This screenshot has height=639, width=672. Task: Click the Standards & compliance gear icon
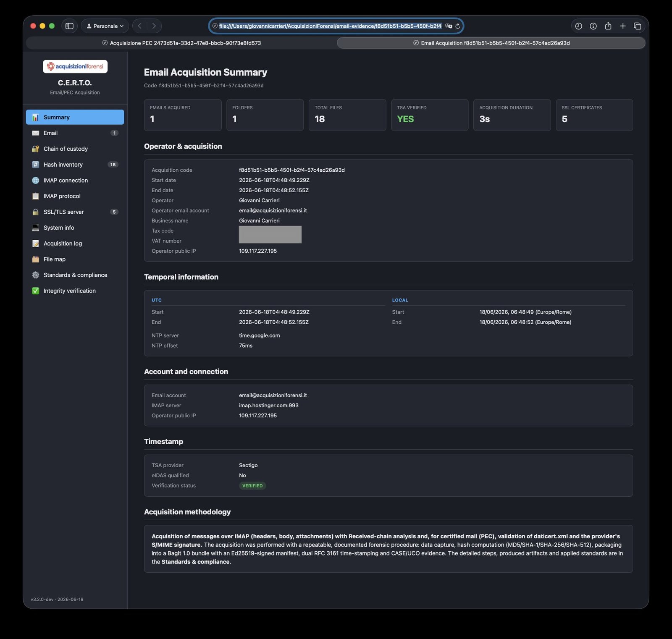coord(36,275)
